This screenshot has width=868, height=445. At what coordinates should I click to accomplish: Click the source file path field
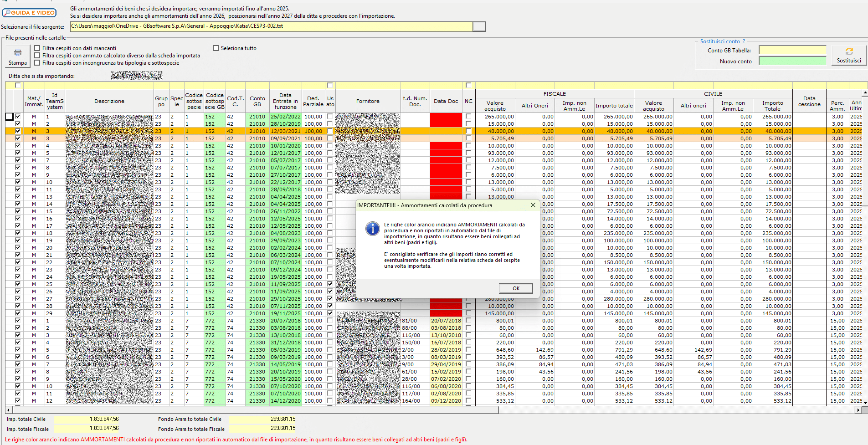coord(271,26)
